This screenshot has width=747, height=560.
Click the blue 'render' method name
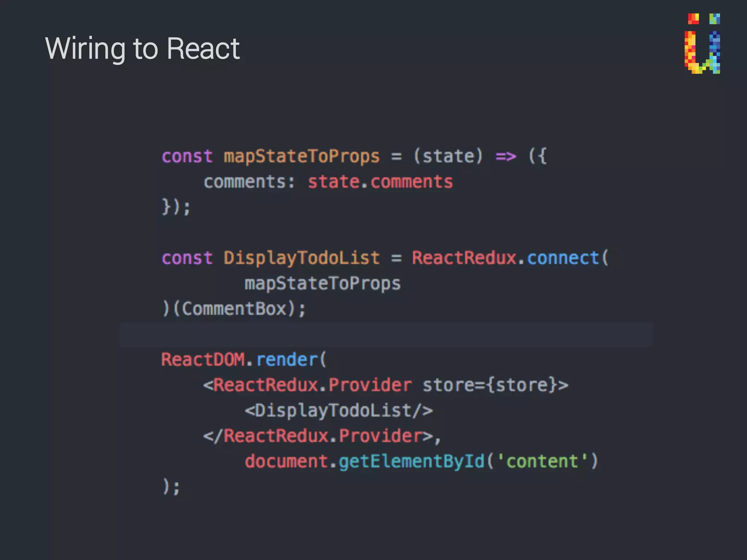(x=287, y=359)
